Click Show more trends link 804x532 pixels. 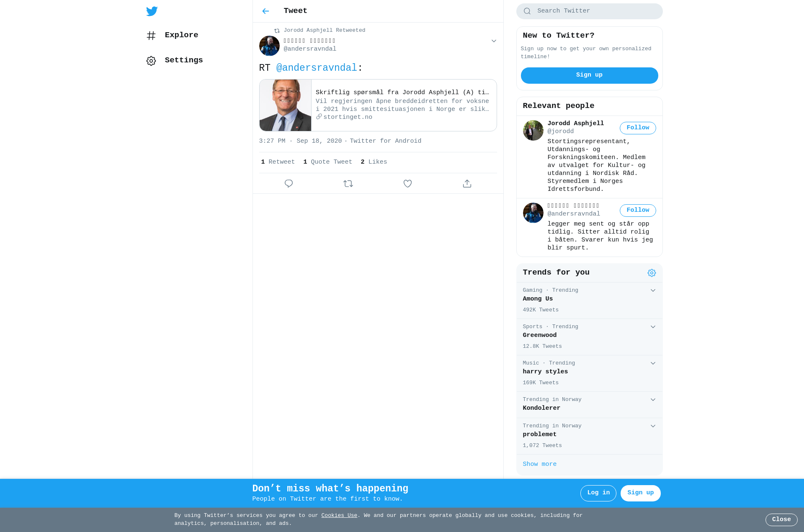(539, 464)
